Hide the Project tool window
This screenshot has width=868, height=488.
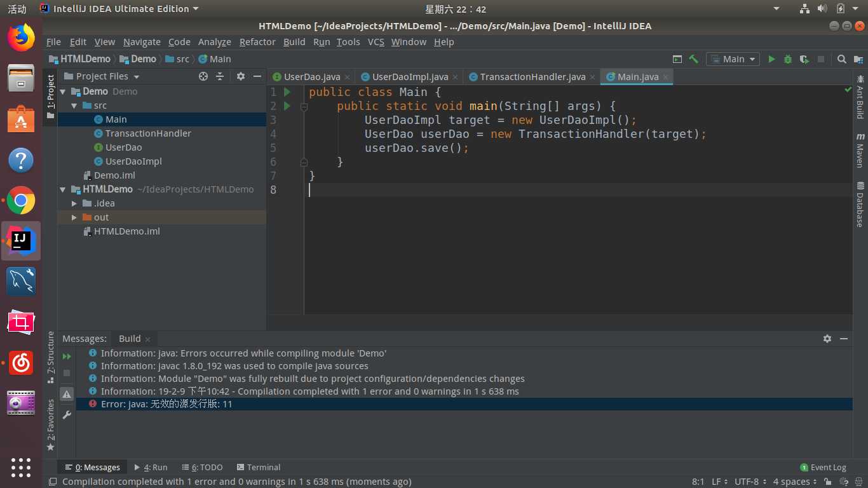point(257,76)
